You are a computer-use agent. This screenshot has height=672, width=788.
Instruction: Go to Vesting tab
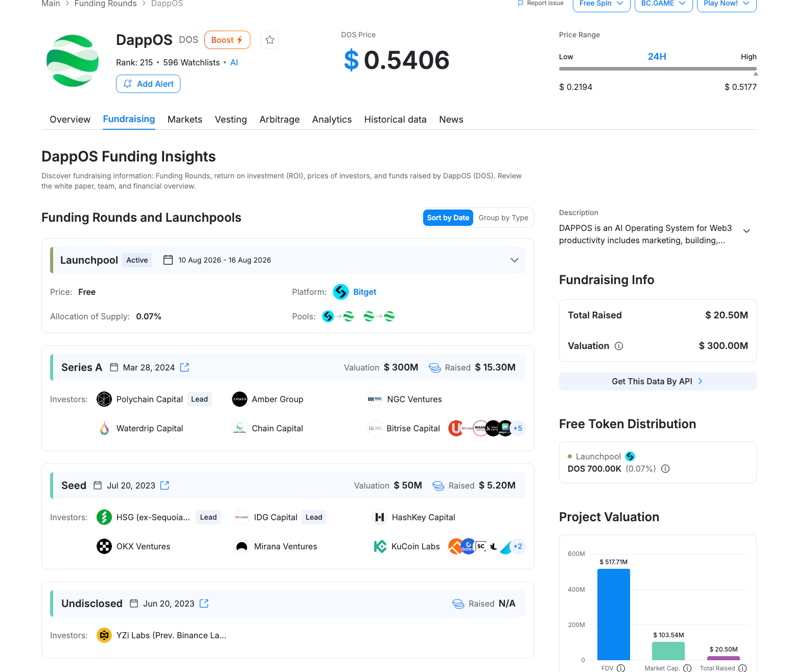pyautogui.click(x=231, y=120)
